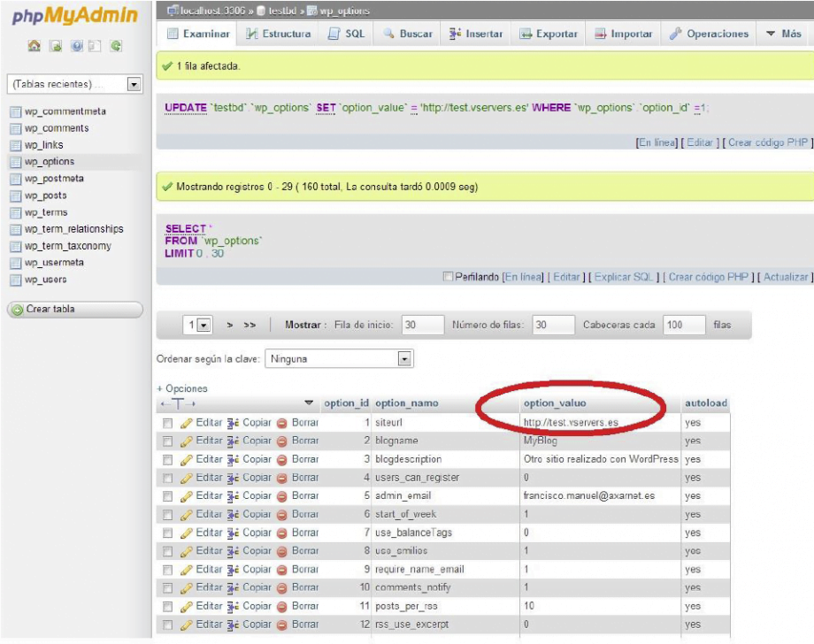Check the checkbox for the siteurl row
The width and height of the screenshot is (814, 644).
coord(167,423)
